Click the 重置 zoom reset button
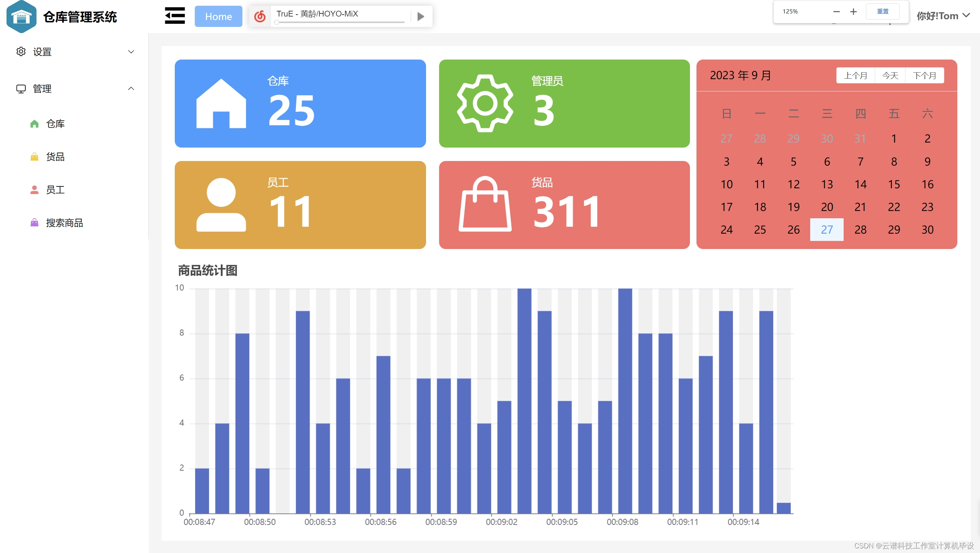This screenshot has width=980, height=553. 882,12
